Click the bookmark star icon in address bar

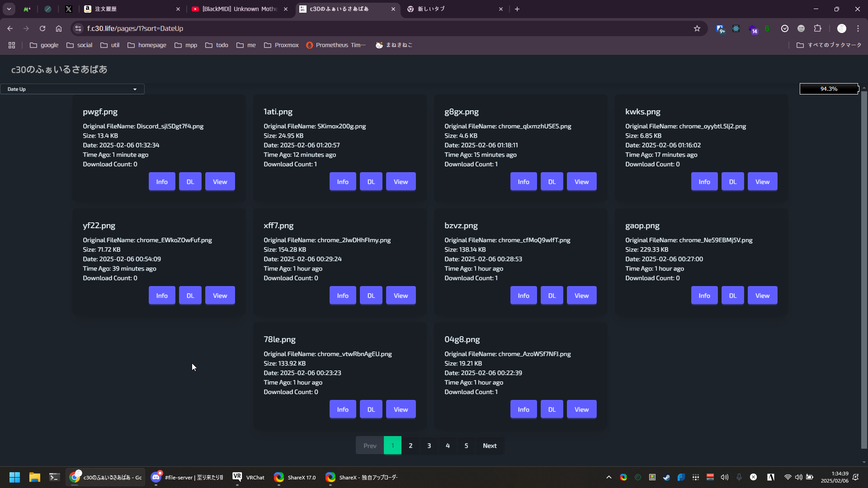click(x=697, y=28)
